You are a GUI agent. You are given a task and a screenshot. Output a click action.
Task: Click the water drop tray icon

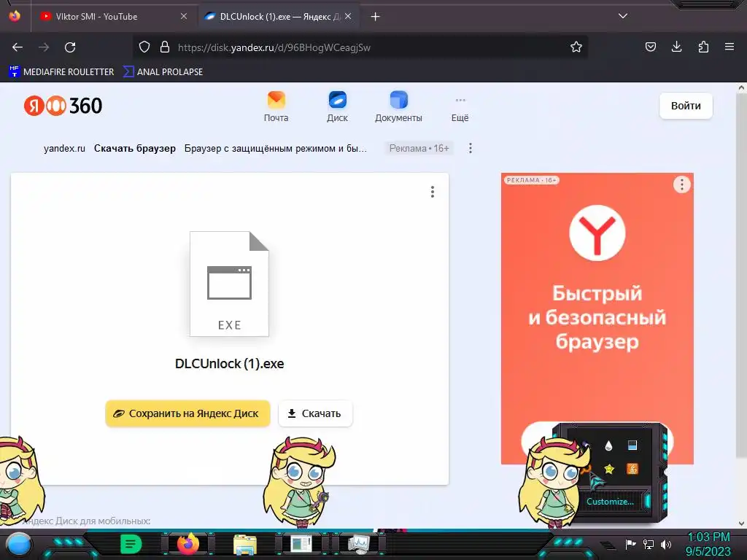608,446
